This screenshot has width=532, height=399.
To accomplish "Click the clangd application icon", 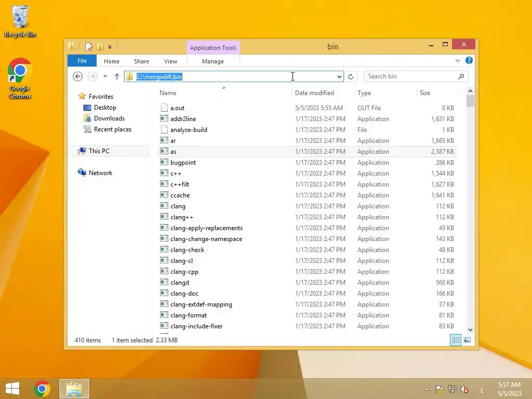I will (x=164, y=282).
